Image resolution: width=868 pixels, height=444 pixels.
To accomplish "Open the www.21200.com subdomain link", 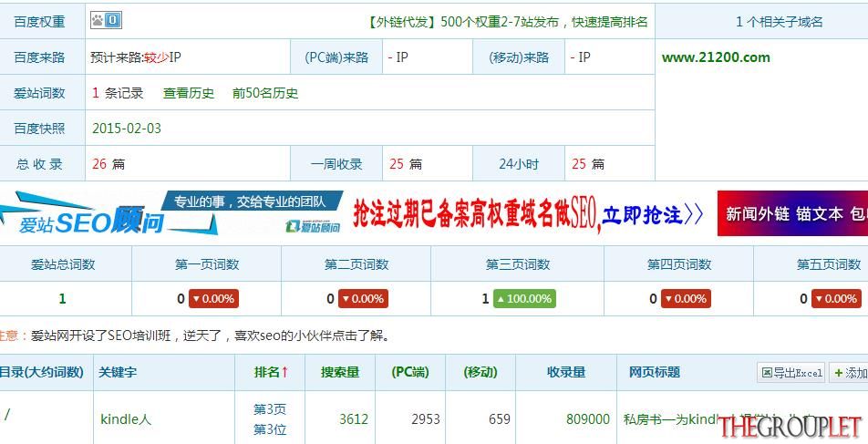I will (716, 57).
